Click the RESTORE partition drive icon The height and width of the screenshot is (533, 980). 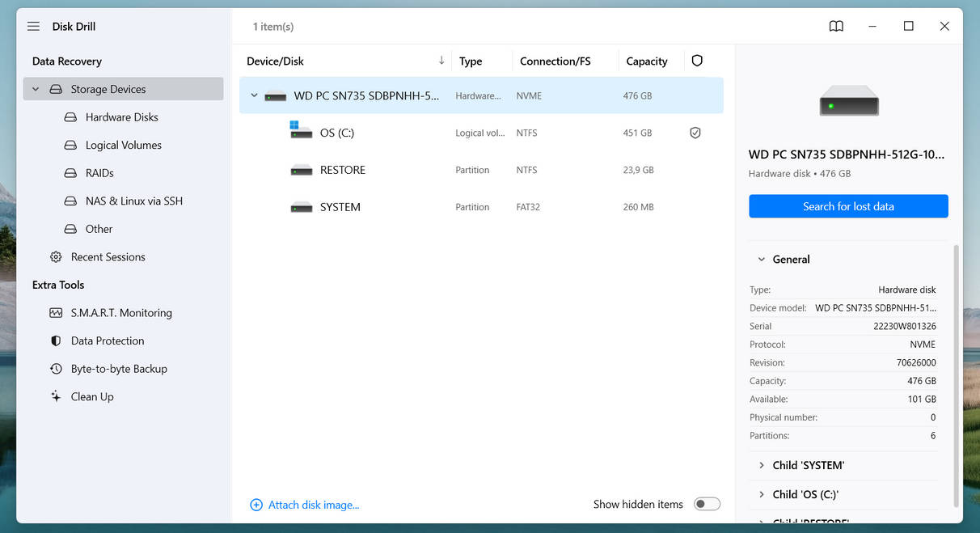pyautogui.click(x=301, y=170)
